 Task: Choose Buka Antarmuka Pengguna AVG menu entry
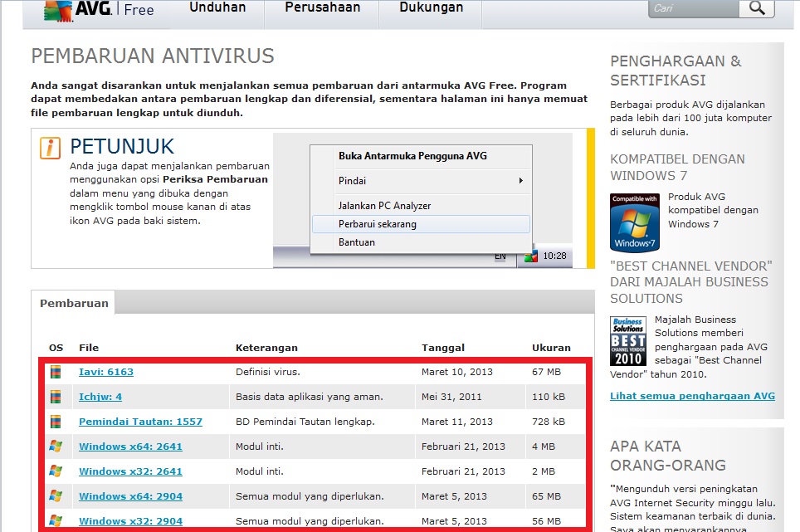click(412, 156)
